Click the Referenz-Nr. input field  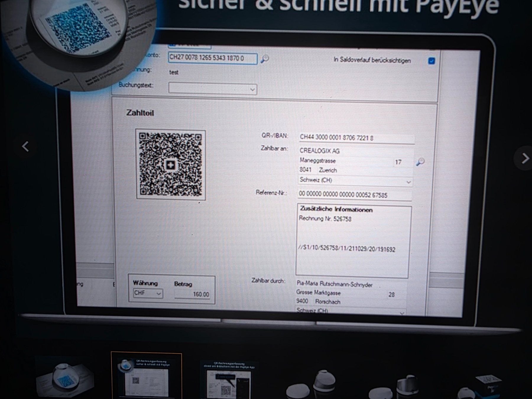coord(355,195)
